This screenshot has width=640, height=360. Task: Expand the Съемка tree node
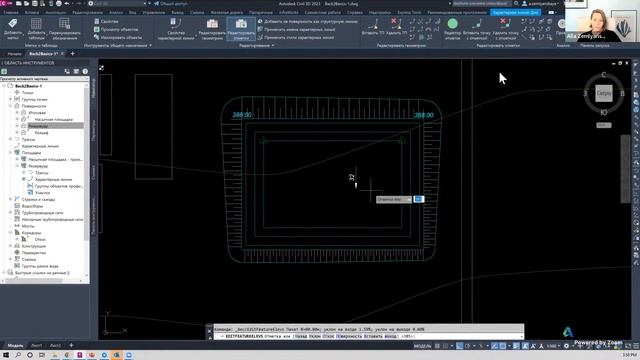[11, 259]
